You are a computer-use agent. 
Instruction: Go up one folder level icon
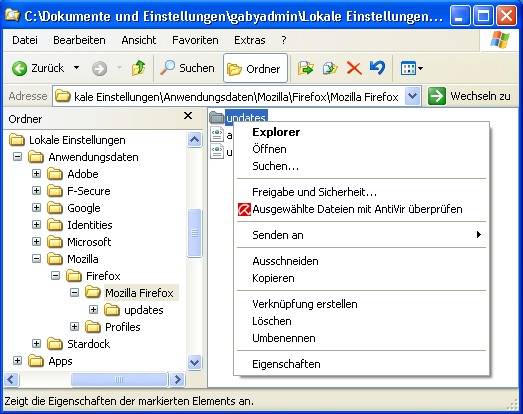click(x=138, y=68)
